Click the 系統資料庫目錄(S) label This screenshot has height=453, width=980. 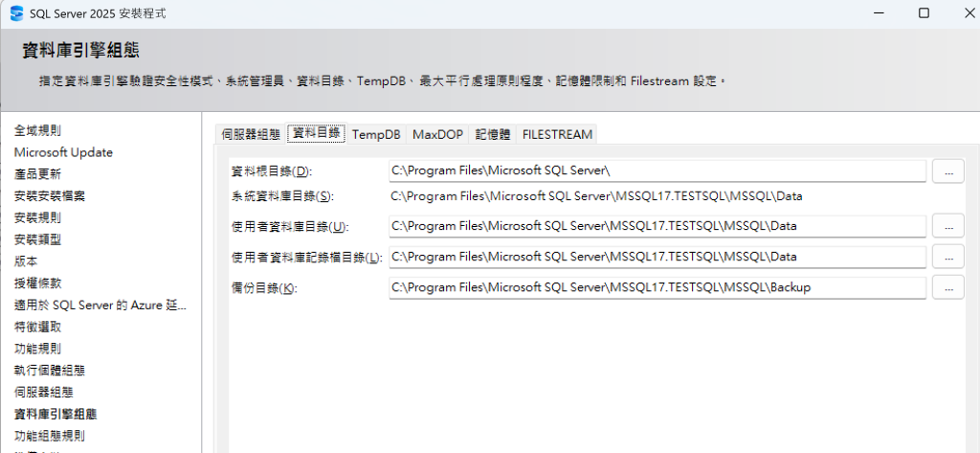tap(282, 196)
